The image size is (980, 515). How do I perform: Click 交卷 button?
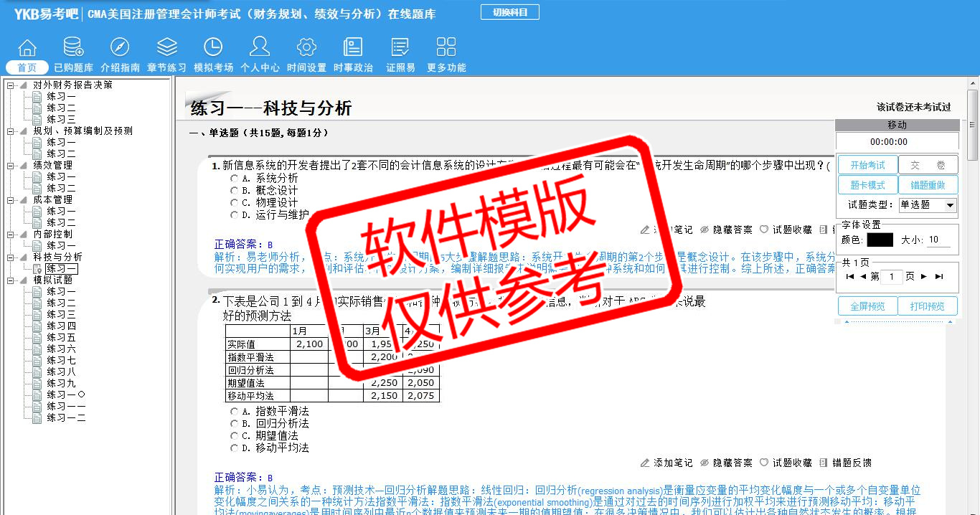tap(928, 165)
